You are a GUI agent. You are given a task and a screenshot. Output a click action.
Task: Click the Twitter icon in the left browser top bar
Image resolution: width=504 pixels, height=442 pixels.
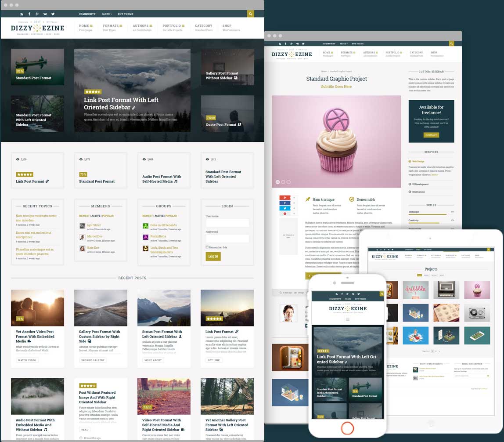point(53,14)
